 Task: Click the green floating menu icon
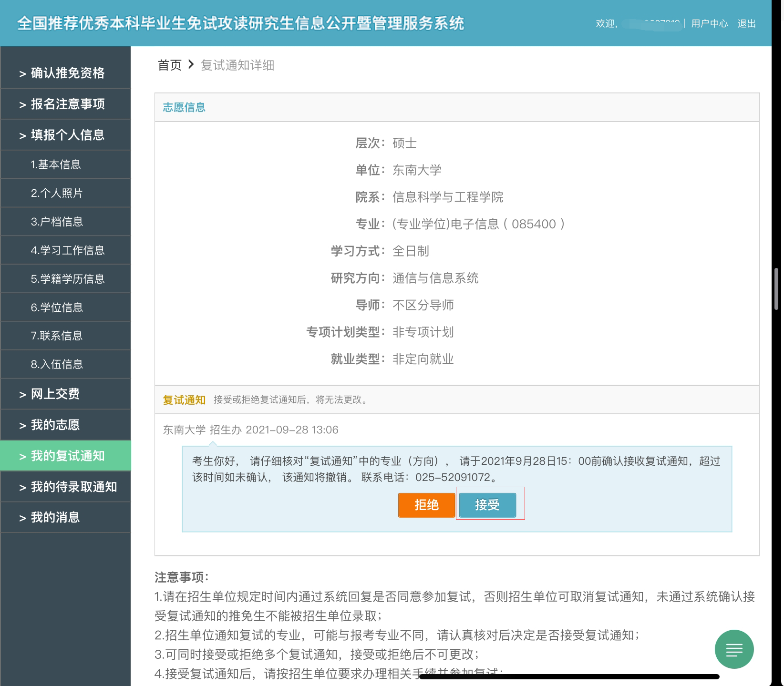point(734,649)
